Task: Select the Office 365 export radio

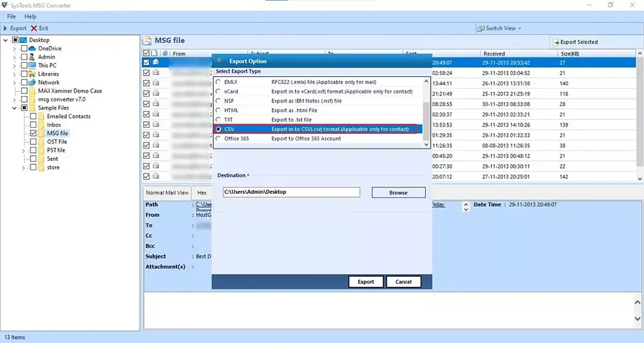Action: pos(219,138)
